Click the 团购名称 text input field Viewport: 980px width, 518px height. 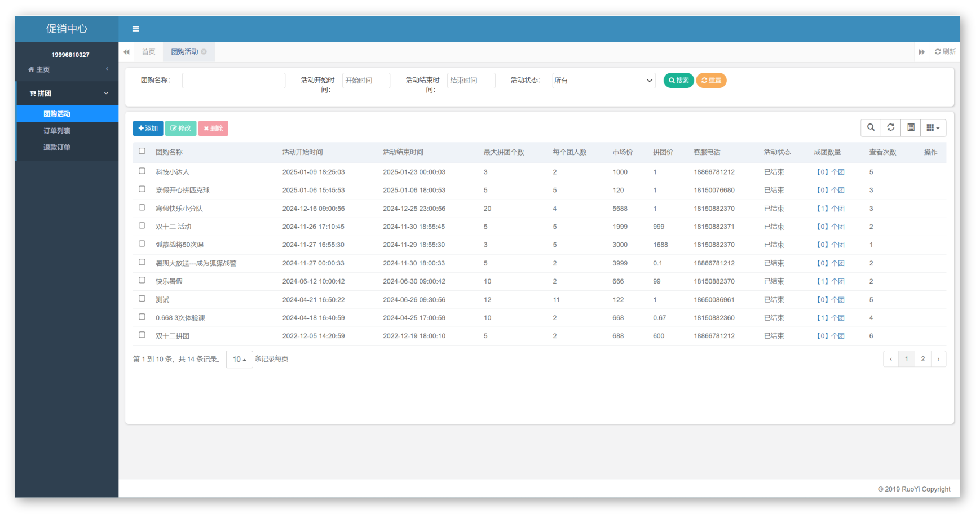pos(233,81)
